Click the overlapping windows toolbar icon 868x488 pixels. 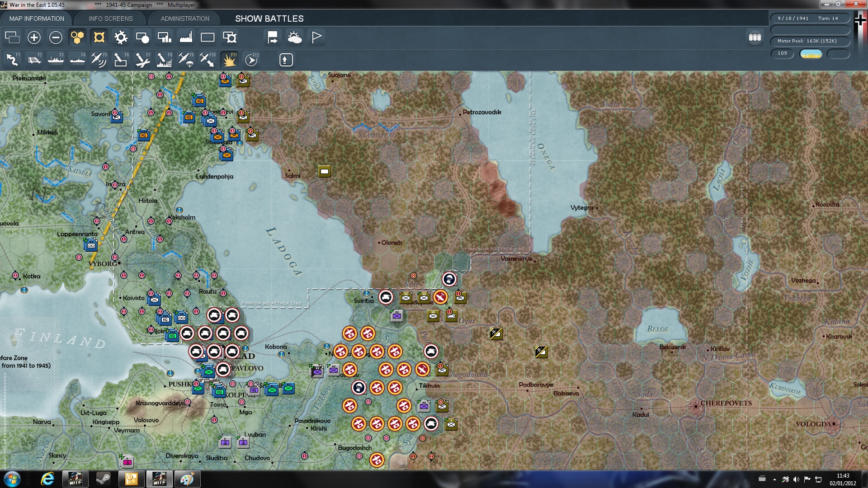coord(12,37)
